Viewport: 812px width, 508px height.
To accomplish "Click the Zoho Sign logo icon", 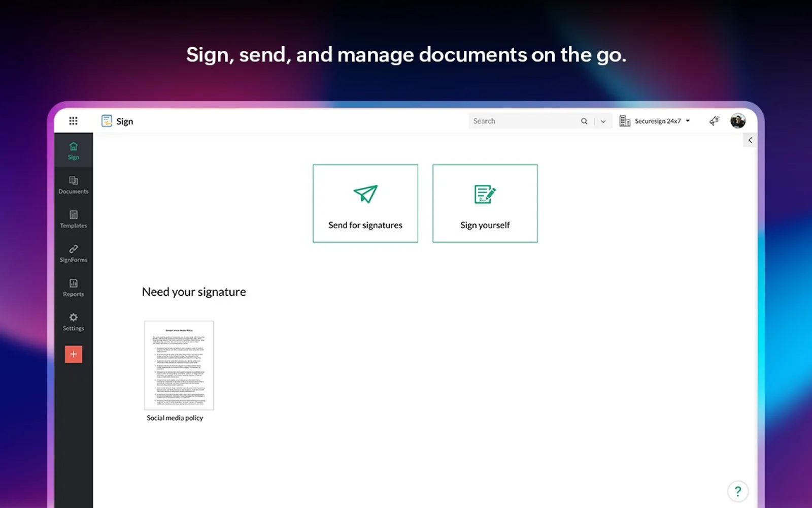I will coord(107,121).
